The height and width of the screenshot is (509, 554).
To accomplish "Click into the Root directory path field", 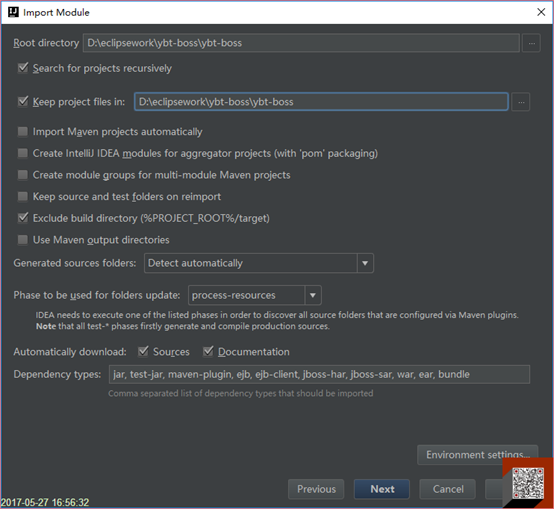I will 301,43.
